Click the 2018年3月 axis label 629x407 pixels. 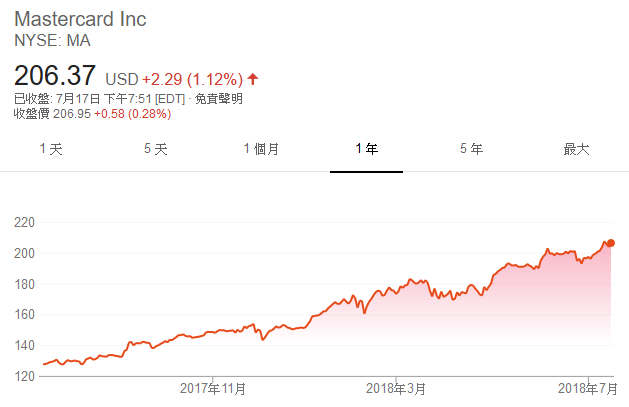396,389
